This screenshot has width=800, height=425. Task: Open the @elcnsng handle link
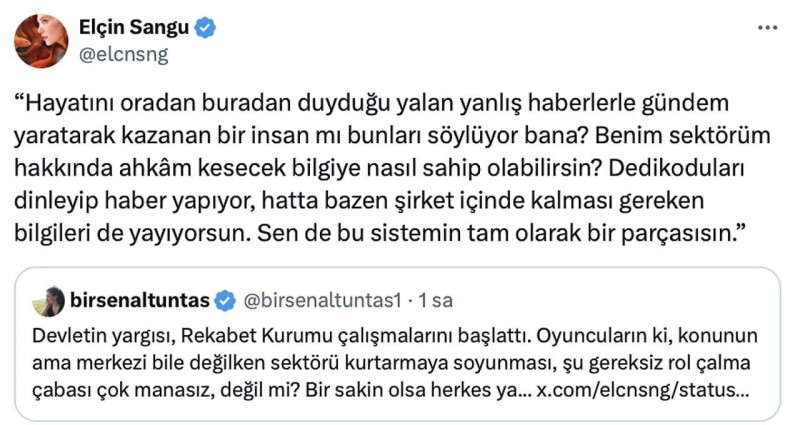[x=124, y=54]
